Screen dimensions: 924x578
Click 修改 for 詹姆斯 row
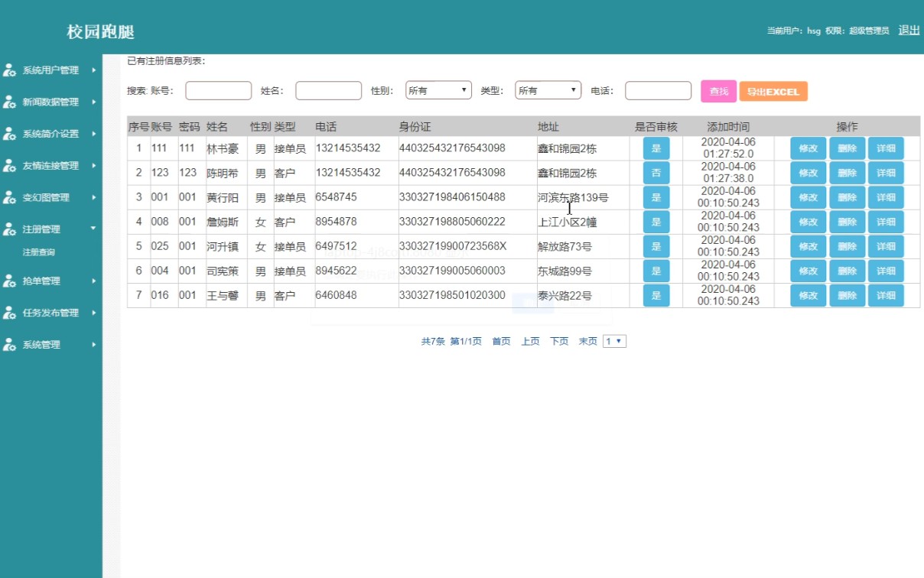tap(808, 222)
